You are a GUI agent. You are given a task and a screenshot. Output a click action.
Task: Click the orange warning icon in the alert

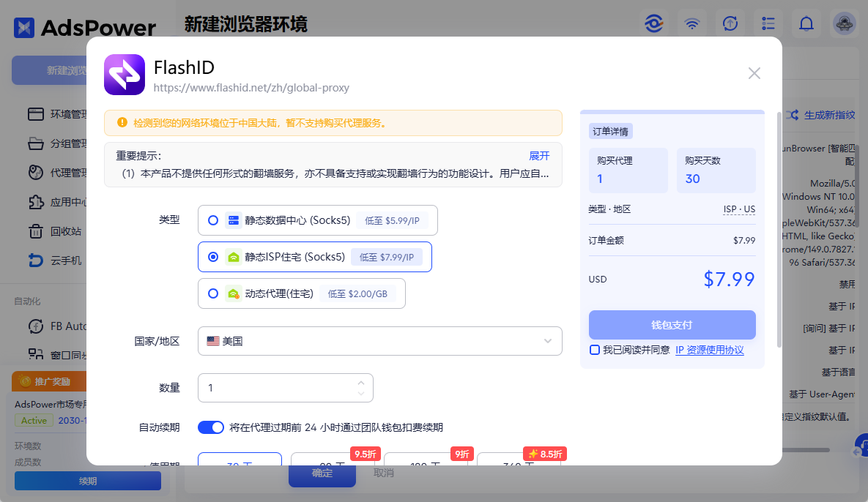pyautogui.click(x=122, y=122)
